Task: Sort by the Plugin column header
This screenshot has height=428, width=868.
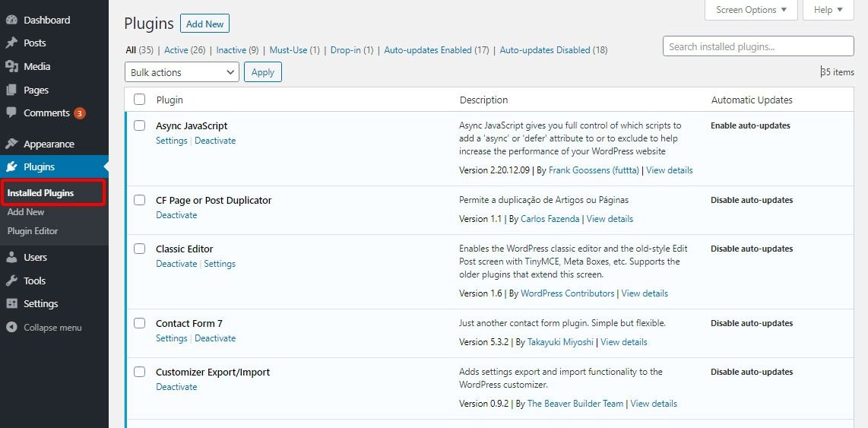Action: (x=169, y=100)
